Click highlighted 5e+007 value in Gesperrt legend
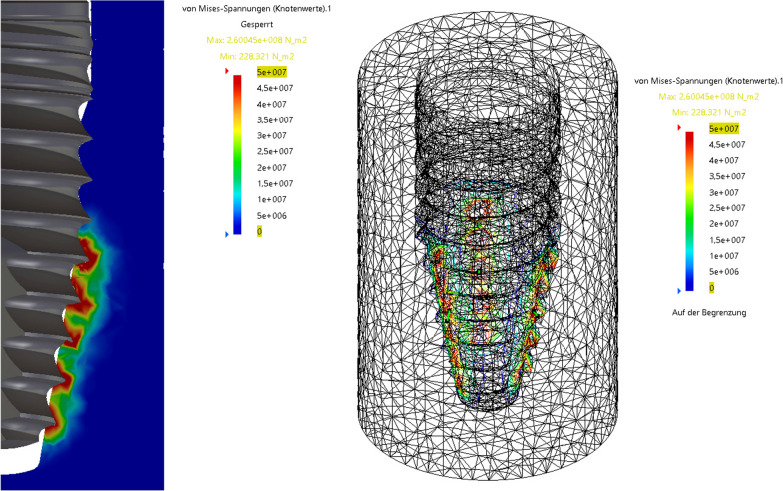The image size is (783, 491). tap(272, 72)
